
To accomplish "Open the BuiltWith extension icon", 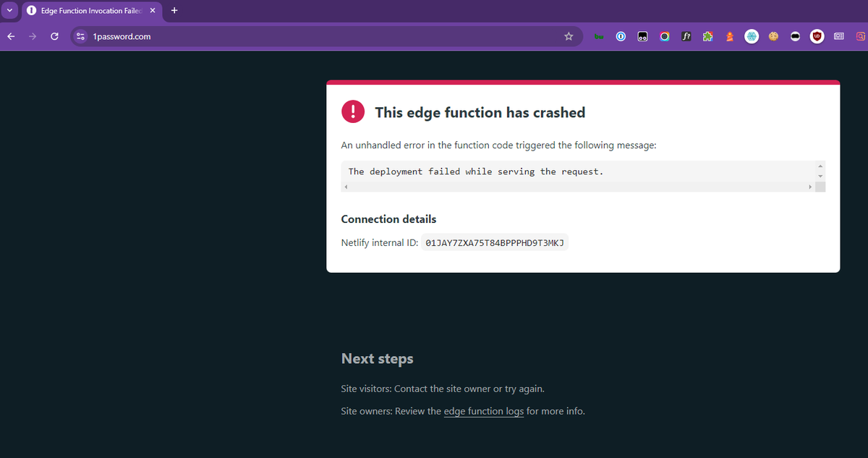I will coord(599,36).
